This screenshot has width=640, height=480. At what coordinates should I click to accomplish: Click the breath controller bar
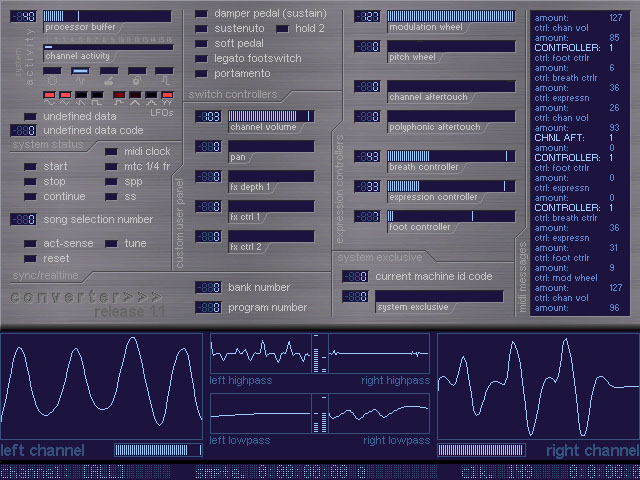pyautogui.click(x=451, y=156)
